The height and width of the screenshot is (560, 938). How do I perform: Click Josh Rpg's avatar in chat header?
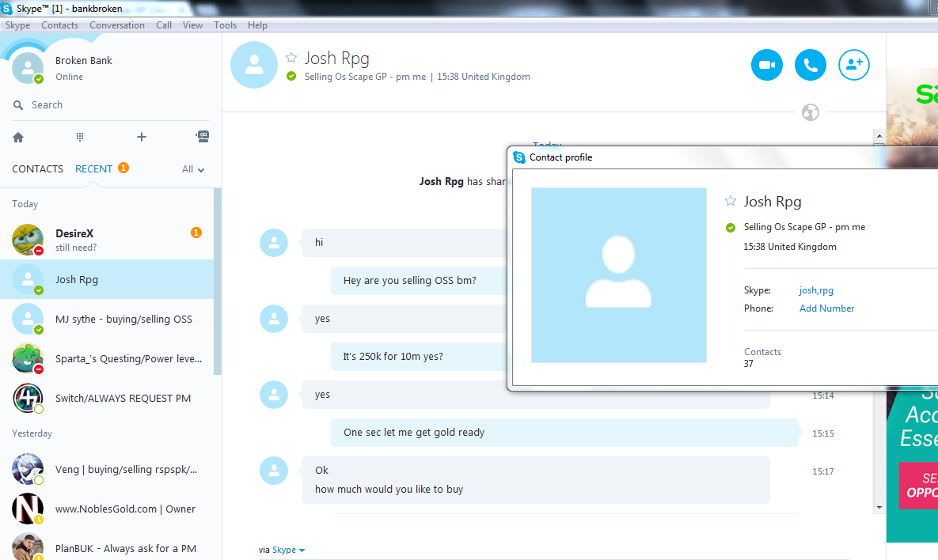click(x=253, y=65)
